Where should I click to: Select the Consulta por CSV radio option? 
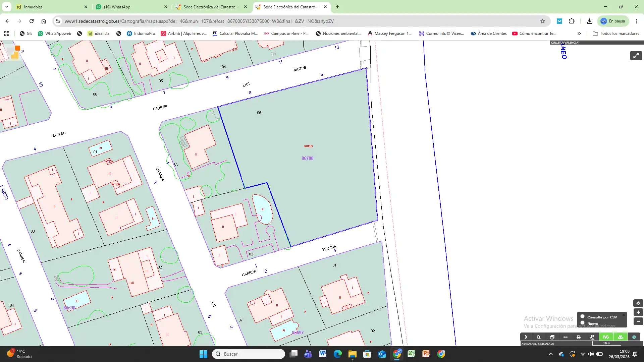[x=583, y=316]
